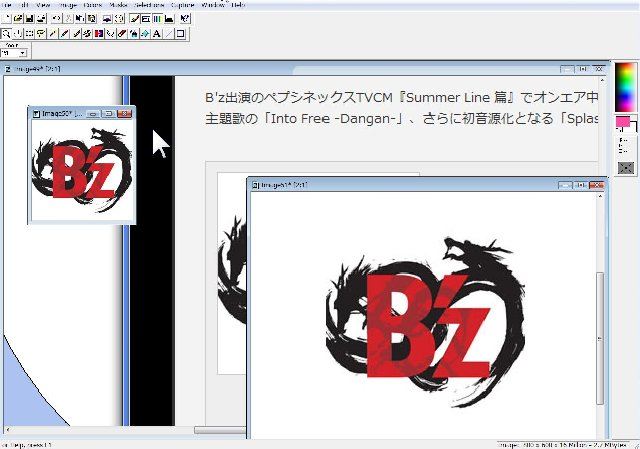The image size is (640, 449).
Task: Open the Selections menu
Action: (x=149, y=5)
